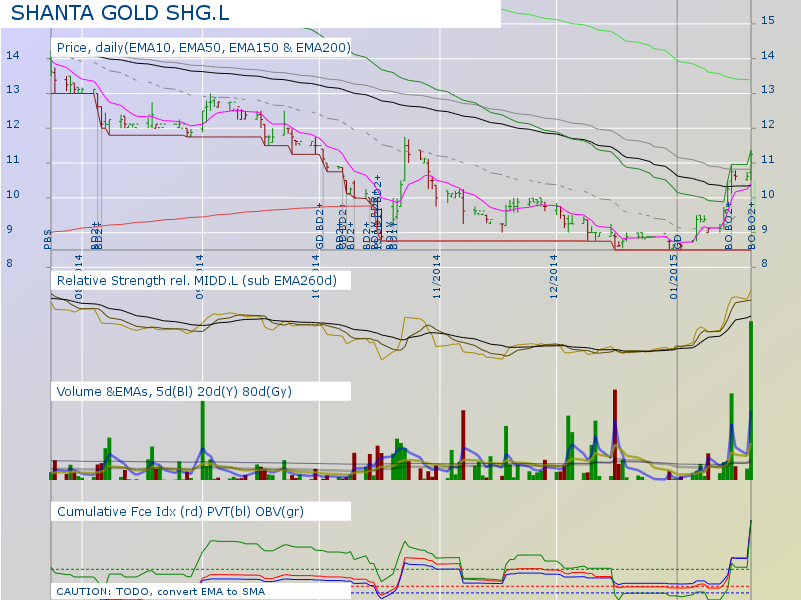Click the BO BO2+ marker at the chart's last bar

751,226
